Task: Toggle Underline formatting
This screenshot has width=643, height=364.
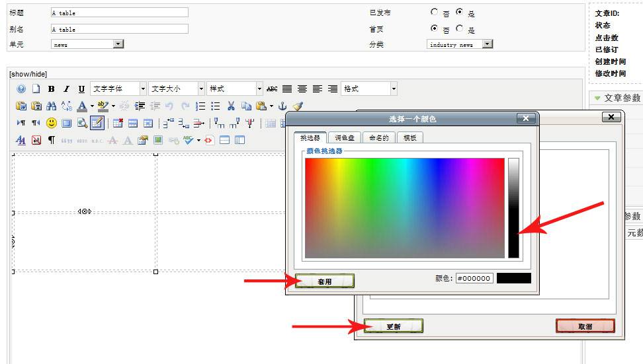Action: click(x=81, y=89)
